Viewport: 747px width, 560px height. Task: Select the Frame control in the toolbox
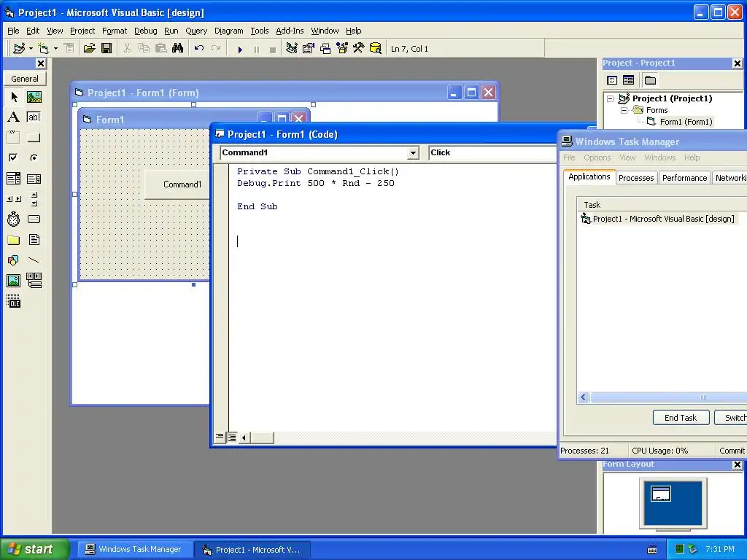(14, 138)
